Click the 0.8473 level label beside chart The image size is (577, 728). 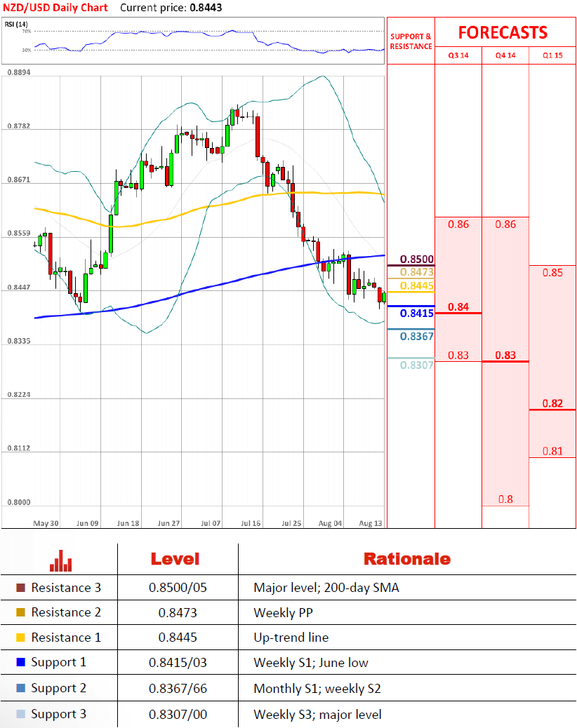[417, 272]
